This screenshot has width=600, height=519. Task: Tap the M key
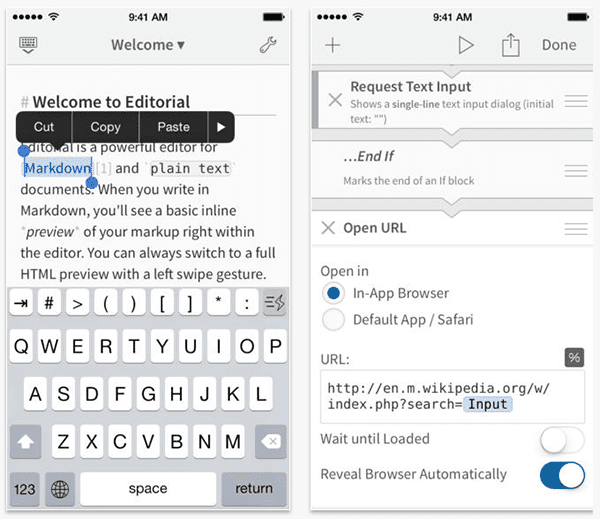coord(233,441)
